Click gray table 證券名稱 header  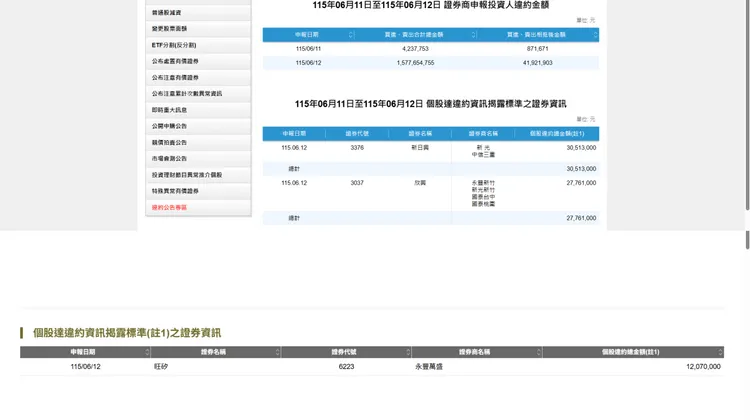(213, 352)
